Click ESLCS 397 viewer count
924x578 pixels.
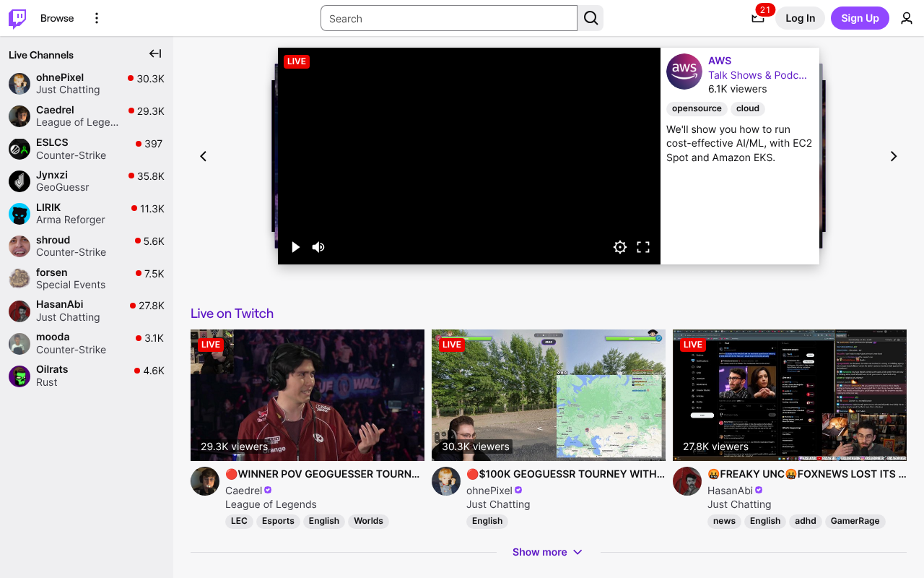tap(153, 144)
